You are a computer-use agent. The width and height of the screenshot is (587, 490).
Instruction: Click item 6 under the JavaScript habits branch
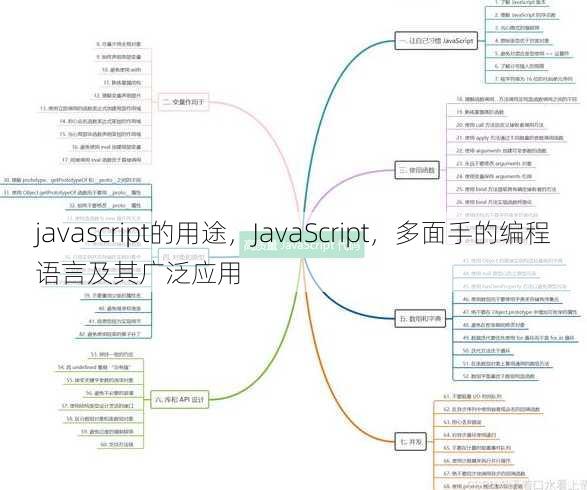click(x=519, y=66)
